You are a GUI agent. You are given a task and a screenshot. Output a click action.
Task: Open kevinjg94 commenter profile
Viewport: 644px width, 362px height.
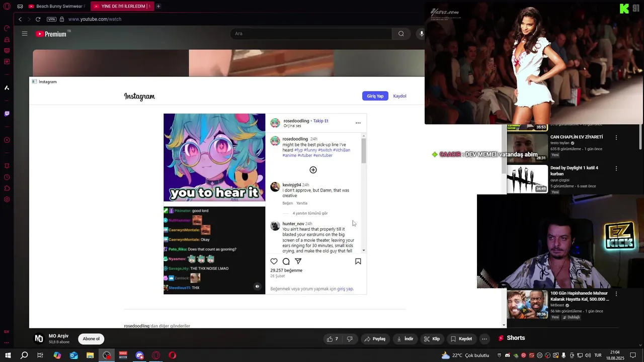tap(292, 185)
